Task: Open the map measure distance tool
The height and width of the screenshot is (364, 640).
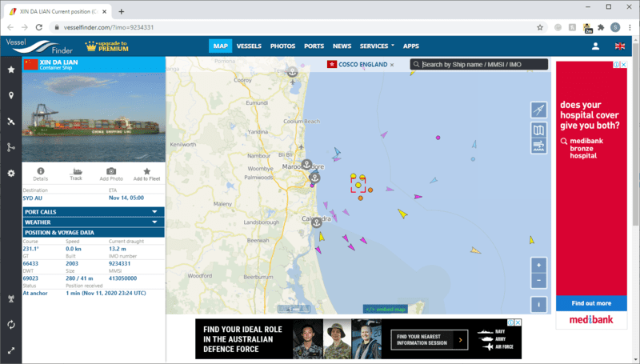Action: [538, 110]
